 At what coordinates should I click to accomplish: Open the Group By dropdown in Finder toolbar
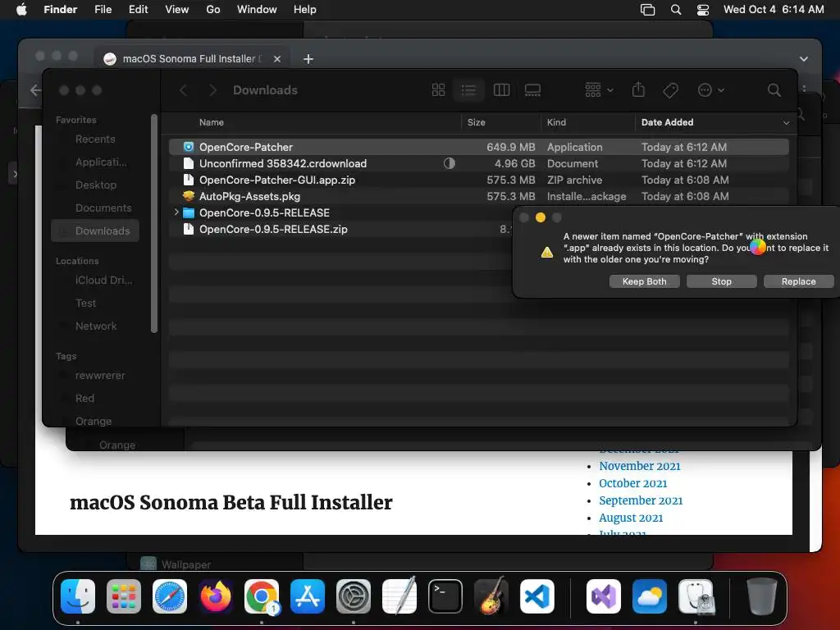[599, 90]
